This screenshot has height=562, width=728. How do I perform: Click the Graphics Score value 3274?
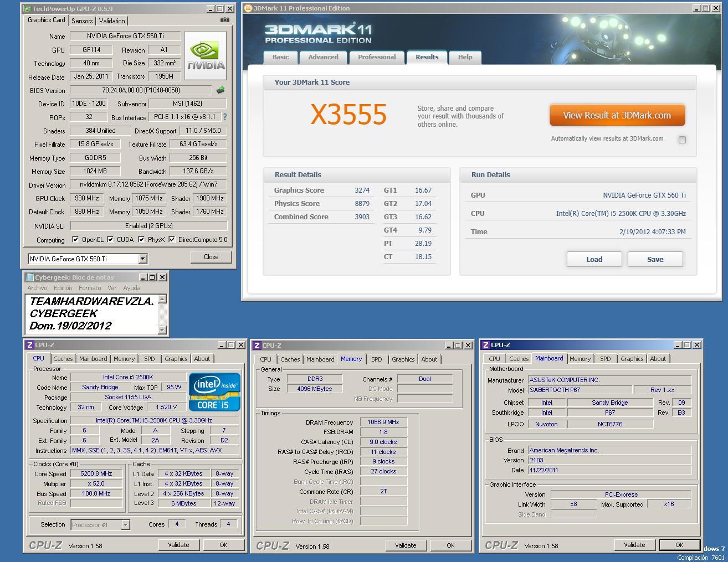tap(362, 190)
